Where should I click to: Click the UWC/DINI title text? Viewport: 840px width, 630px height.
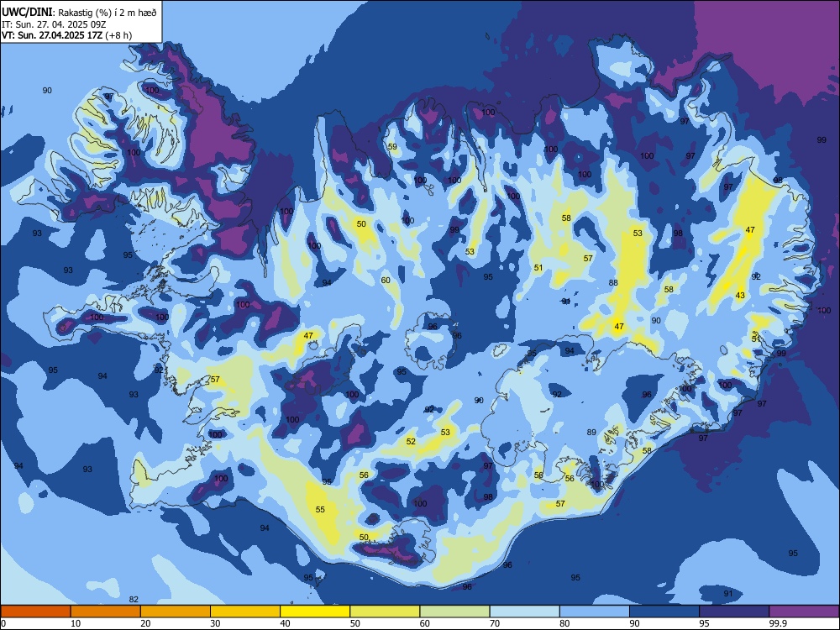point(27,13)
